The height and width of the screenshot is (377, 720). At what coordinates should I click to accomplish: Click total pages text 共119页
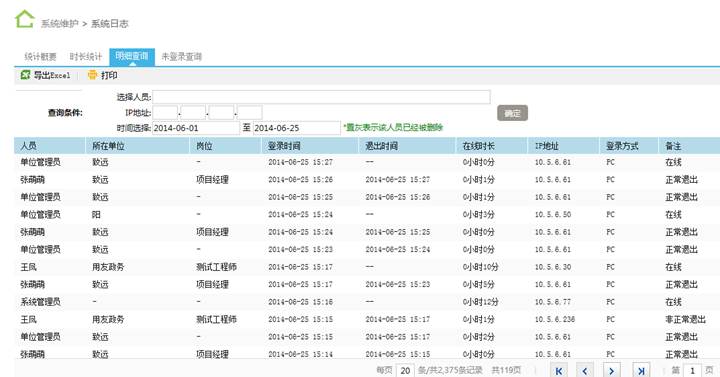click(x=506, y=370)
